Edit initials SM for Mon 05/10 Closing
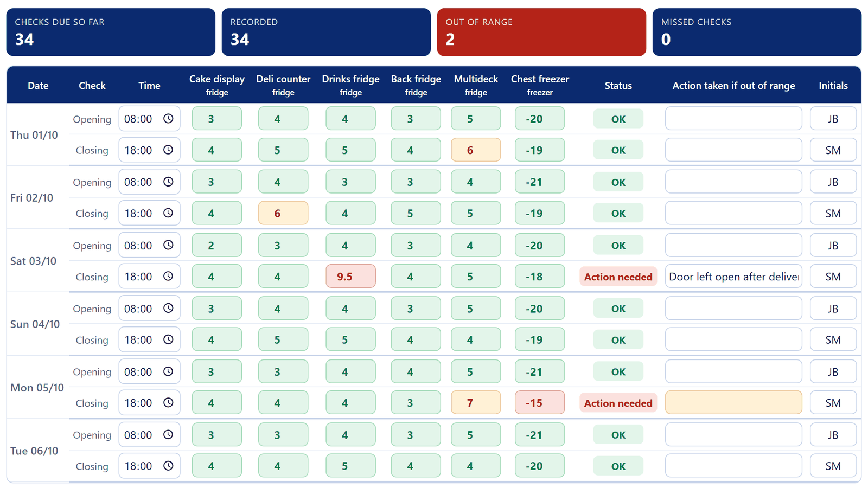The height and width of the screenshot is (488, 868). point(833,403)
